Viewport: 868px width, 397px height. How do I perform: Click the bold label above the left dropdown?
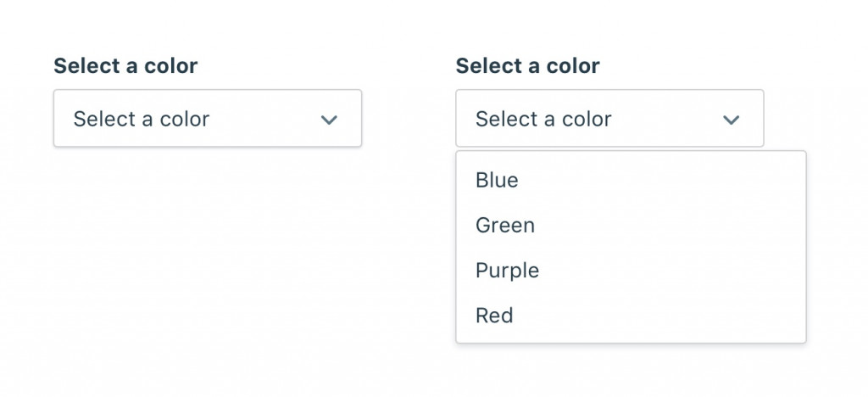pyautogui.click(x=125, y=66)
